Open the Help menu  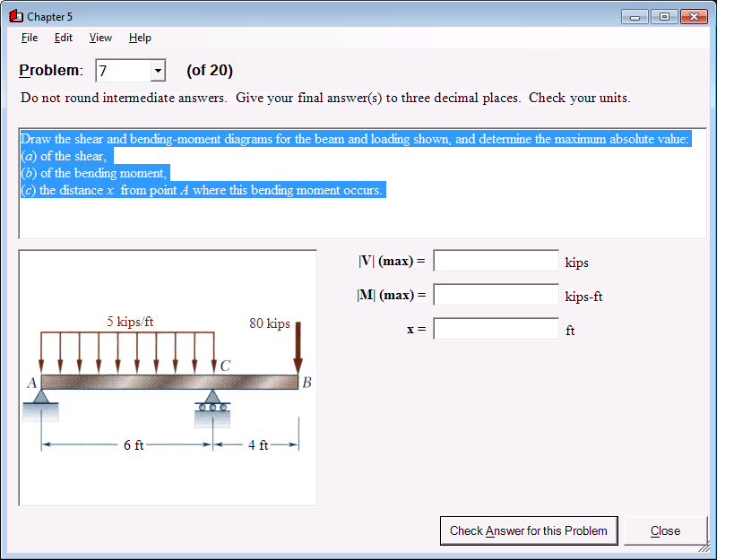139,38
